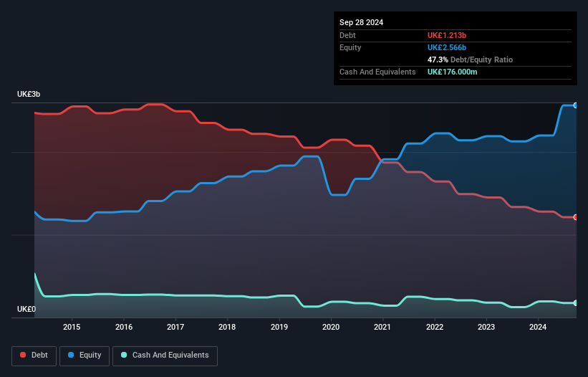Image resolution: width=588 pixels, height=377 pixels.
Task: Click the 2020 x-axis label
Action: [x=331, y=327]
